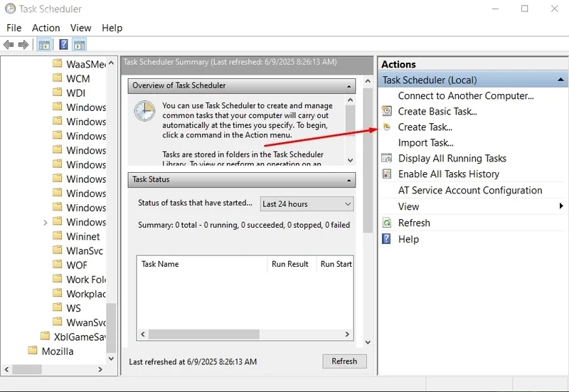Click the Display All Running Tasks icon
The width and height of the screenshot is (569, 392).
tap(387, 158)
